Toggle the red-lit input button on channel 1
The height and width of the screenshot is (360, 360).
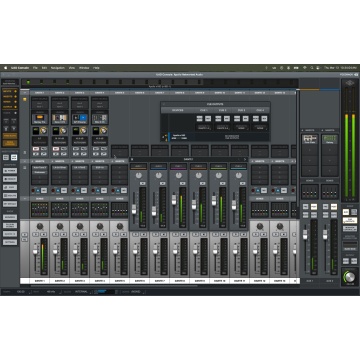pyautogui.click(x=36, y=149)
